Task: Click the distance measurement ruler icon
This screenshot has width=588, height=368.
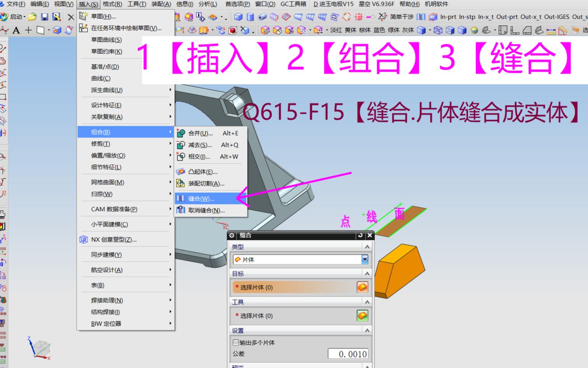Action: point(550,30)
